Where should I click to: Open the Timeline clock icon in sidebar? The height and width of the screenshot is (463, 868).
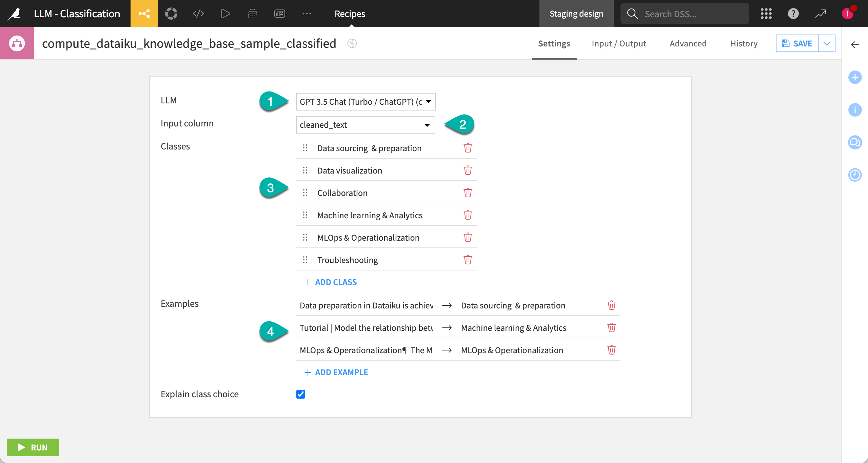[855, 175]
